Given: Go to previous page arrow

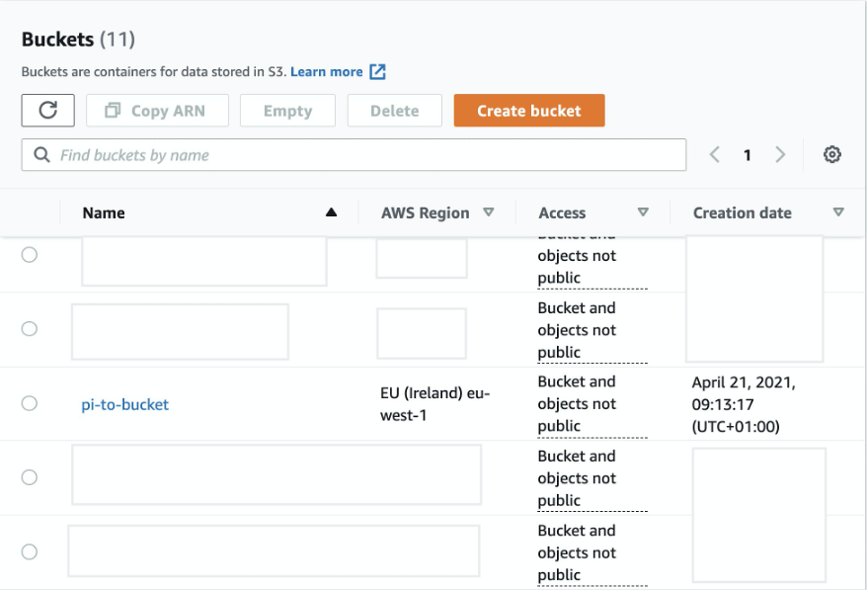Looking at the screenshot, I should pos(715,155).
